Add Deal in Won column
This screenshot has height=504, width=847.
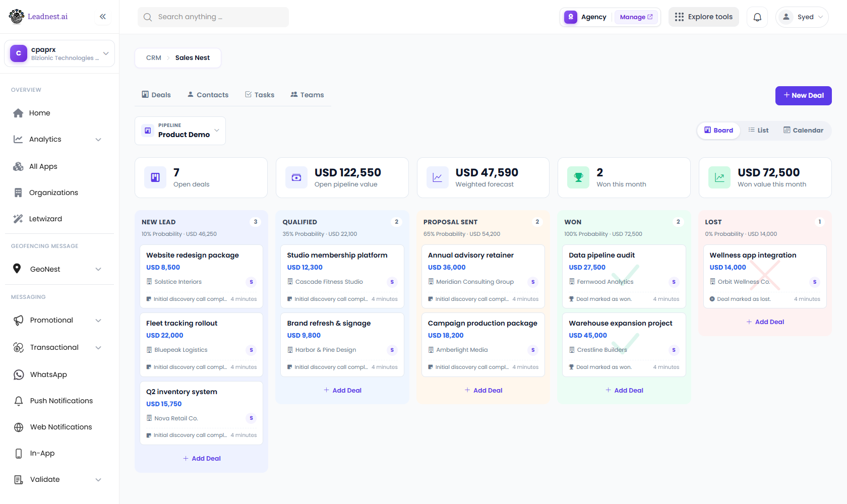[624, 390]
